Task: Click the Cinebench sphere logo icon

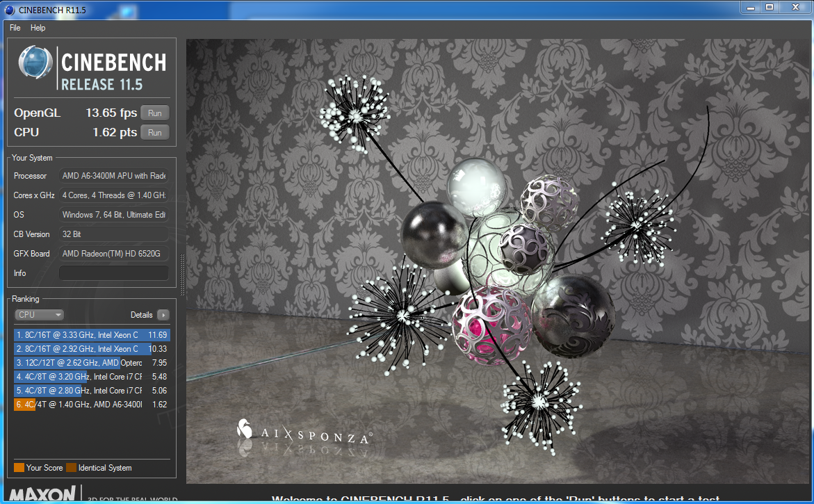Action: click(x=35, y=63)
